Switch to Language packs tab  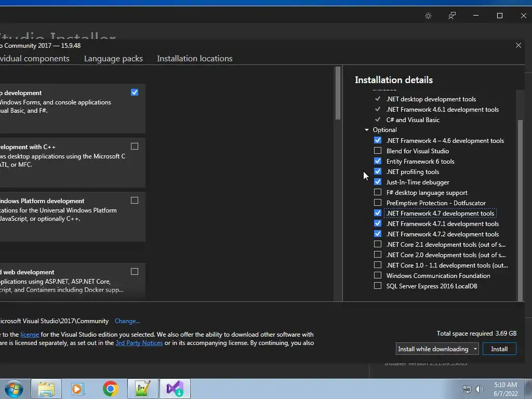tap(113, 58)
